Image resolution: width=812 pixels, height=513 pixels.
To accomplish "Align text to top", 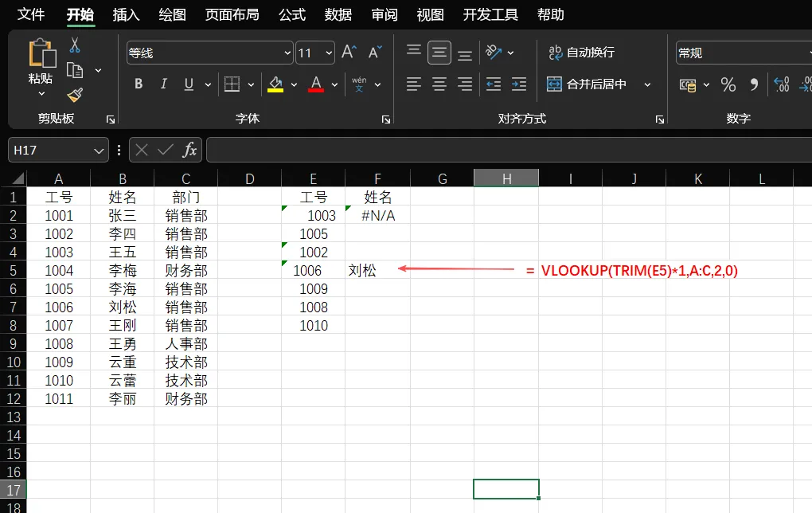I will click(414, 51).
